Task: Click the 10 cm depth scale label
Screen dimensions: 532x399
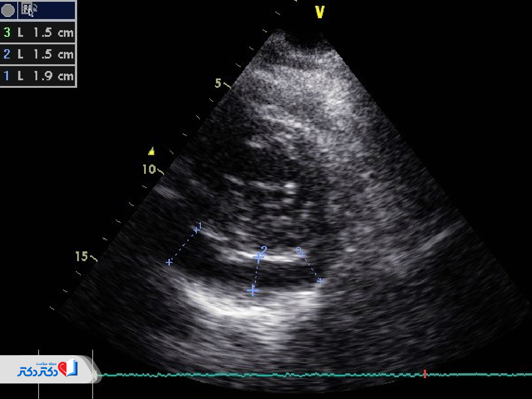Action: coord(149,169)
